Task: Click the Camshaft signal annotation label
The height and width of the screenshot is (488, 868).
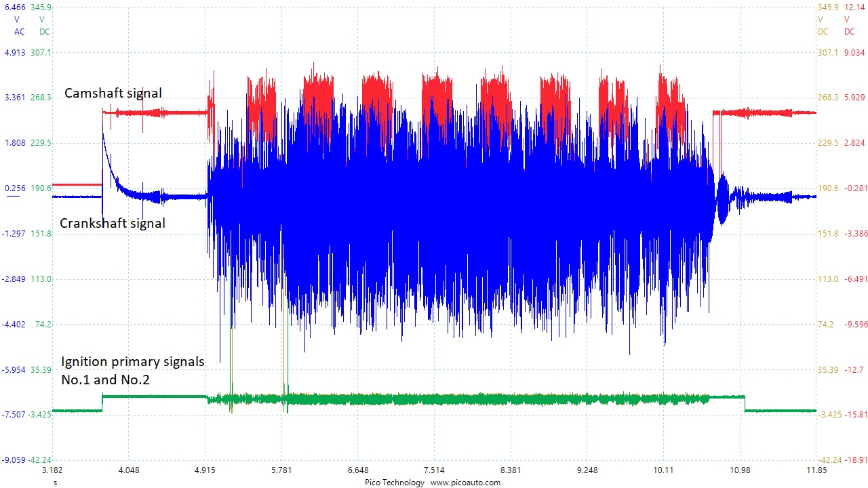Action: point(113,94)
